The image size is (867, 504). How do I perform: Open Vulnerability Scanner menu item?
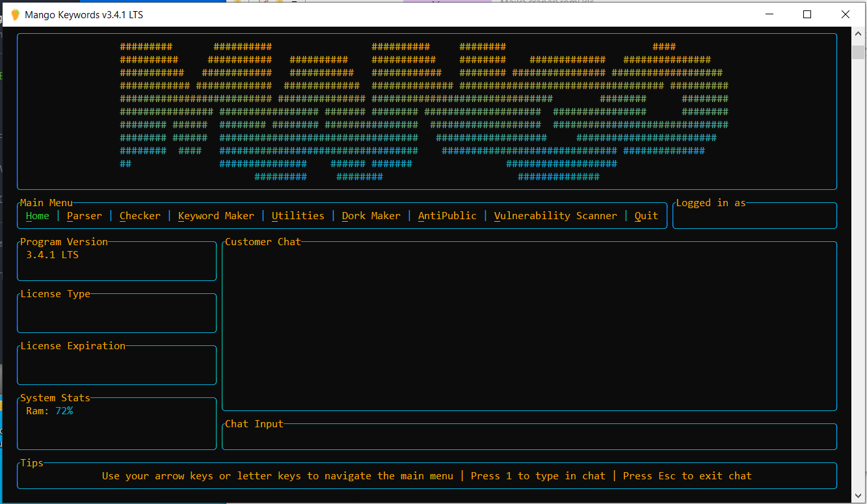[555, 216]
